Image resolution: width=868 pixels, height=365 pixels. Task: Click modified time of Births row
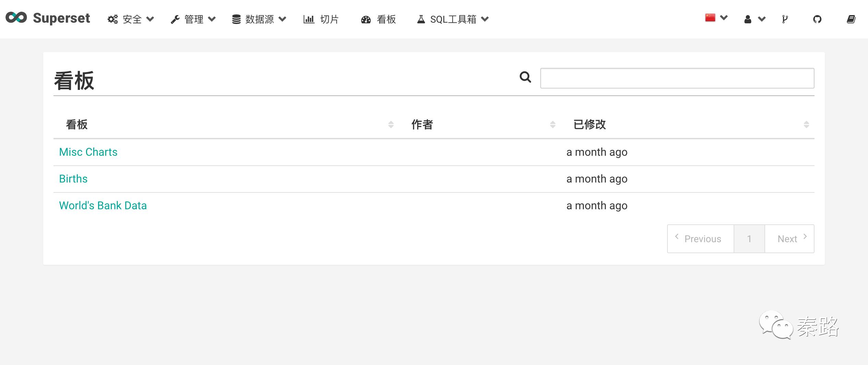point(597,179)
